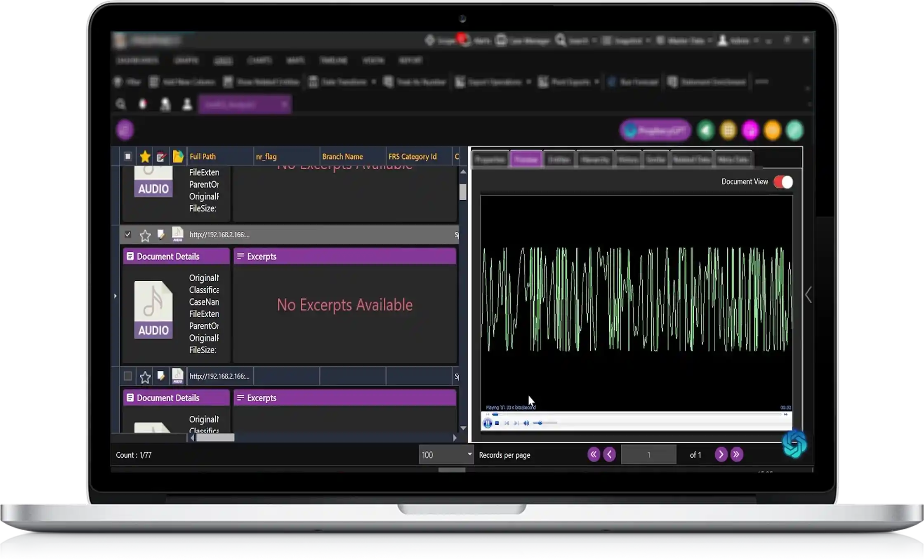This screenshot has height=560, width=924.
Task: Select the highlighted purple preview tab
Action: (x=526, y=160)
